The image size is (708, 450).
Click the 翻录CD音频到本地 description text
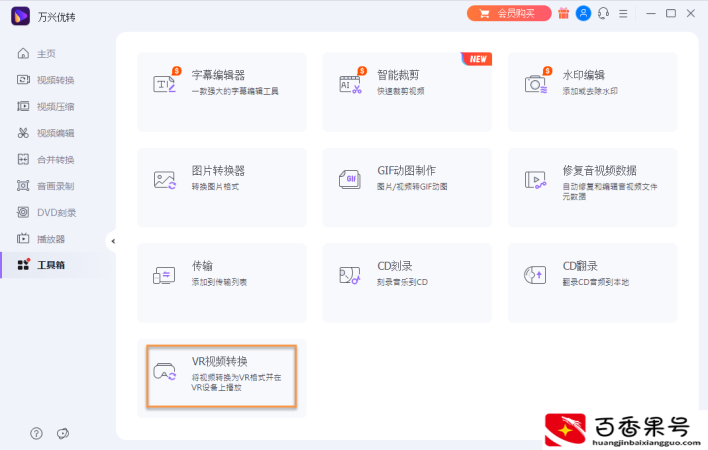coord(596,282)
